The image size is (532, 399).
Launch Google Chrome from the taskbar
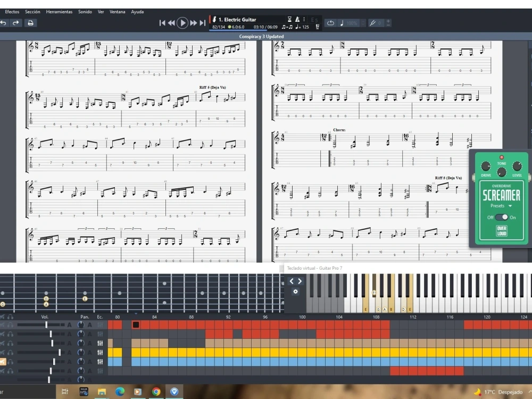pyautogui.click(x=156, y=392)
